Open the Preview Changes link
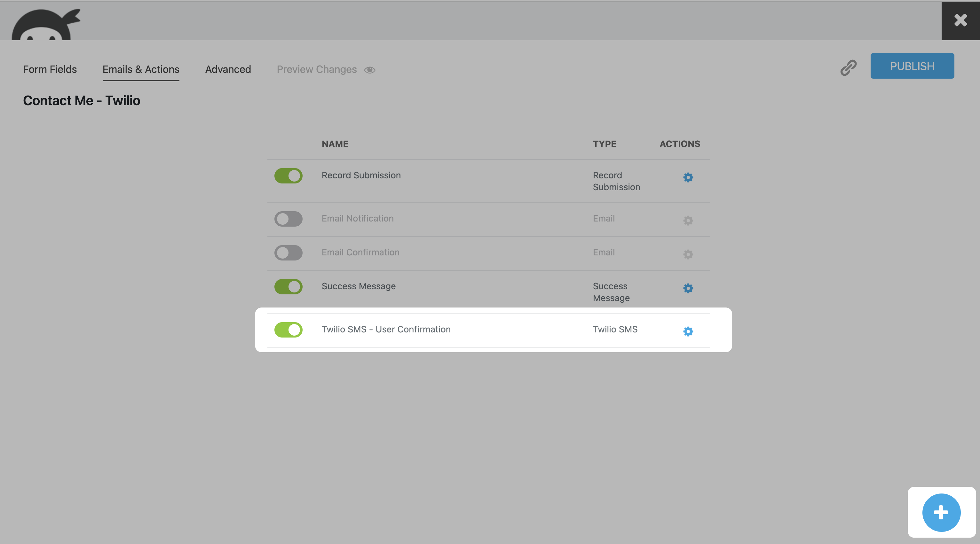Screen dimensions: 980x544 (x=317, y=69)
